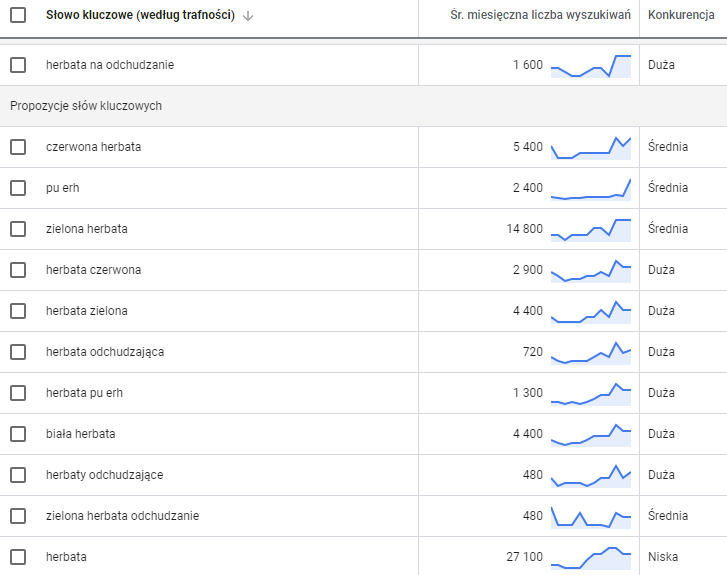
Task: Click the zielona herbata odchudzanie keyword
Action: point(122,516)
